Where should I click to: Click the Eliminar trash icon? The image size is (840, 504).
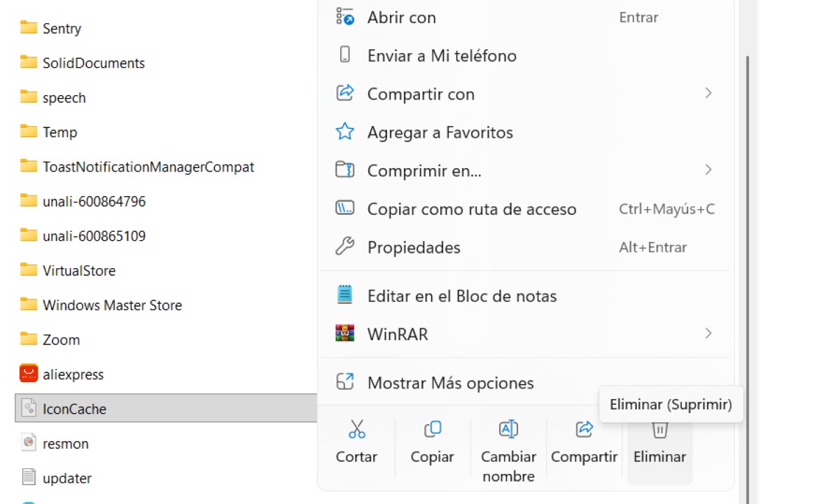point(659,429)
